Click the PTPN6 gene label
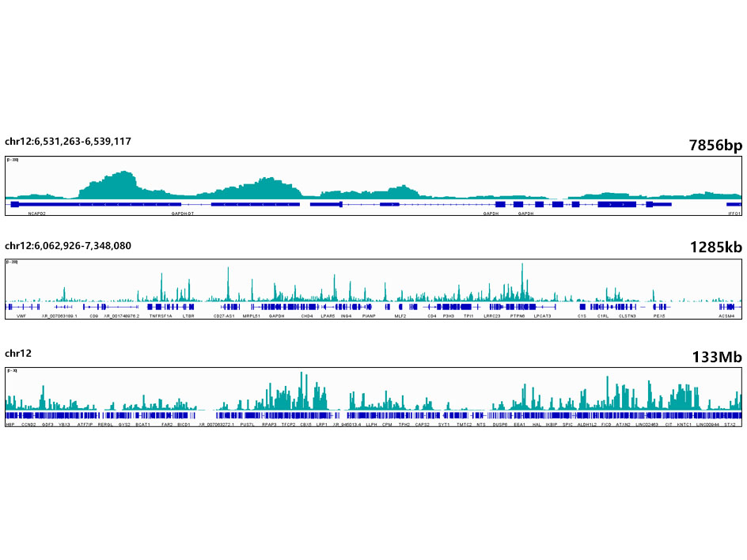Image resolution: width=747 pixels, height=560 pixels. pyautogui.click(x=518, y=316)
